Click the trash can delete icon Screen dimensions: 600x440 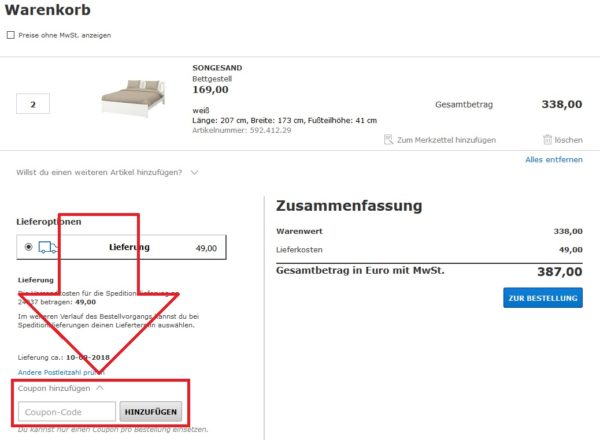pyautogui.click(x=547, y=140)
